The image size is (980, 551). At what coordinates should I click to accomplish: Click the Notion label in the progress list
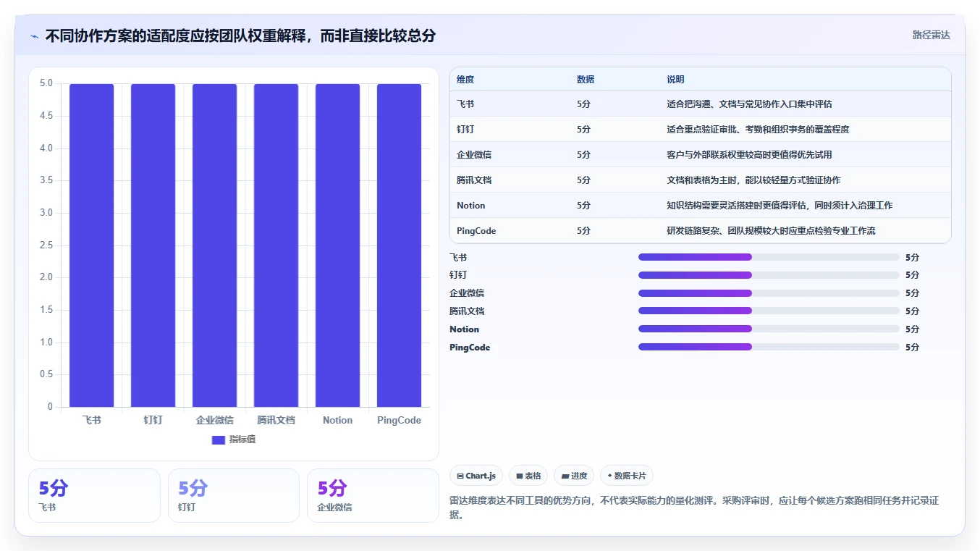click(x=464, y=329)
